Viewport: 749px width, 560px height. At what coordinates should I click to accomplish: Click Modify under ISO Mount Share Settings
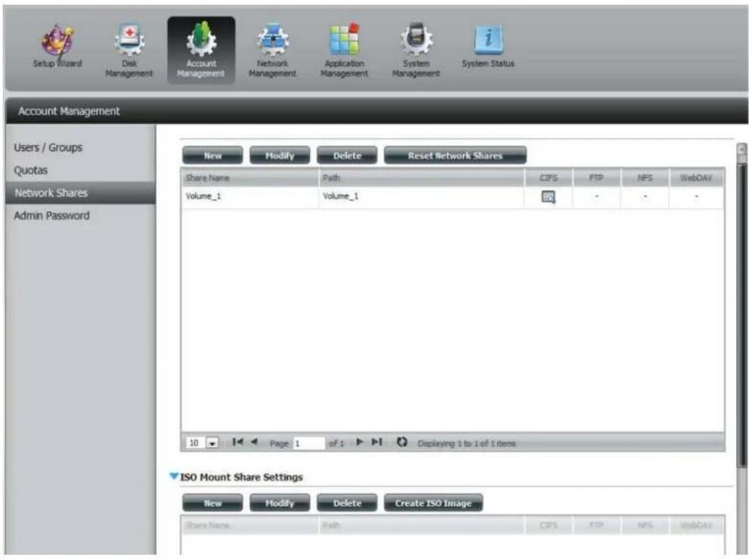(280, 503)
